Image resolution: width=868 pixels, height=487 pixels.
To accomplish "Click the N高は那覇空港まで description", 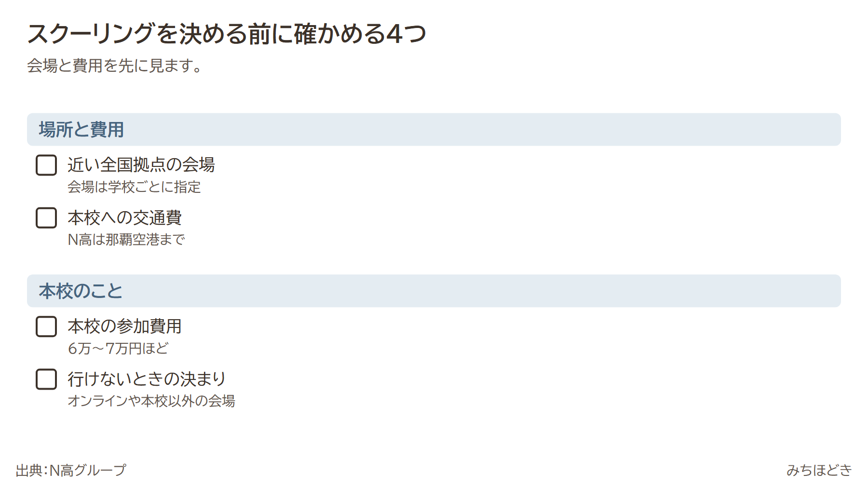I will tap(126, 240).
